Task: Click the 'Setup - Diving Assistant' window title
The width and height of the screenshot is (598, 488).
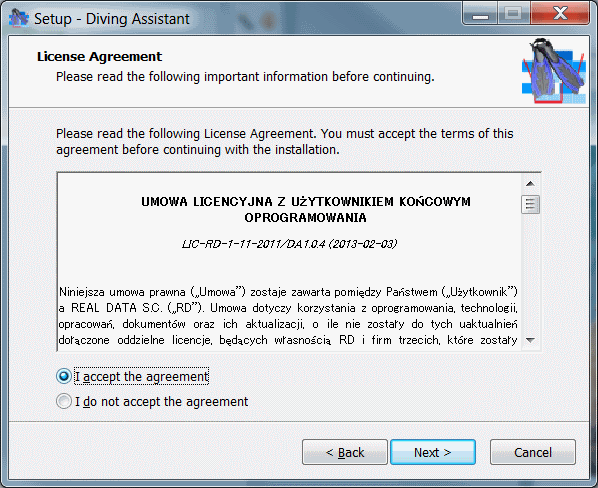Action: tap(112, 19)
